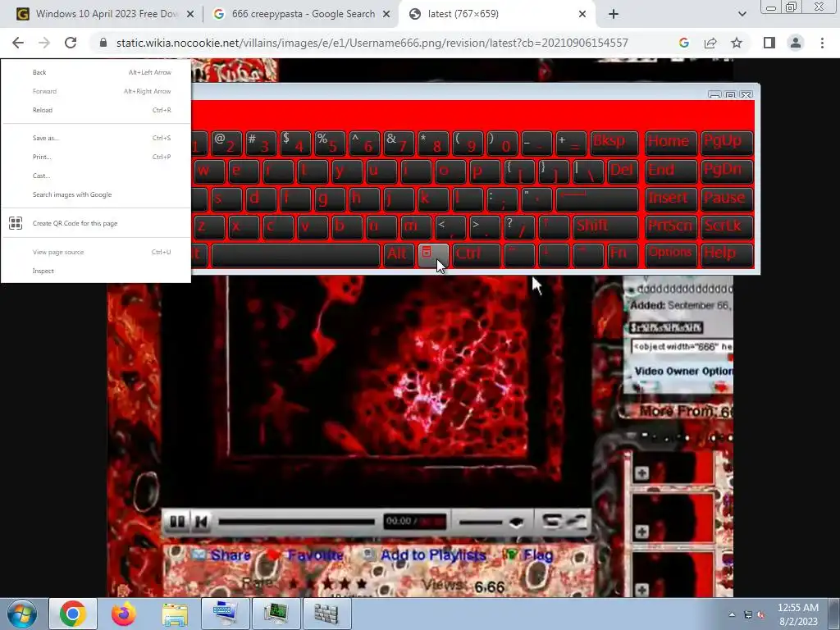Tap the Insert key on on-screen keyboard
The image size is (840, 630).
670,199
